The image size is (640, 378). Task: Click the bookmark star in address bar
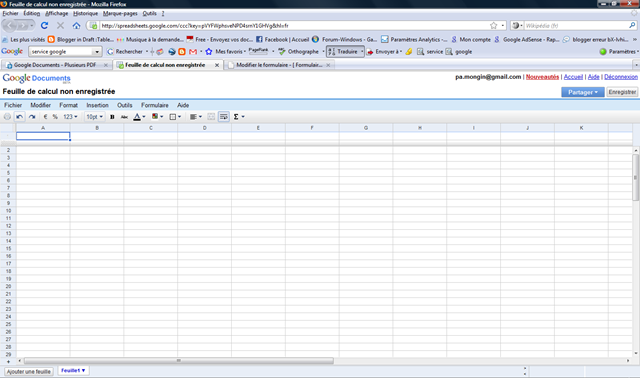click(x=493, y=25)
